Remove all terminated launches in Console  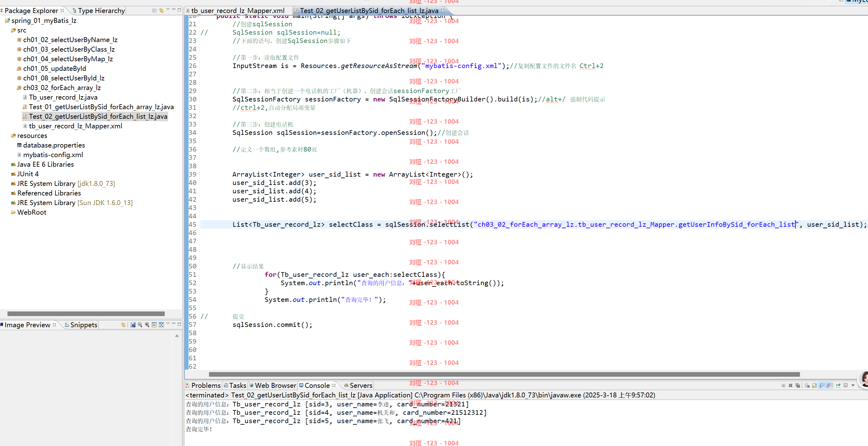pyautogui.click(x=798, y=386)
